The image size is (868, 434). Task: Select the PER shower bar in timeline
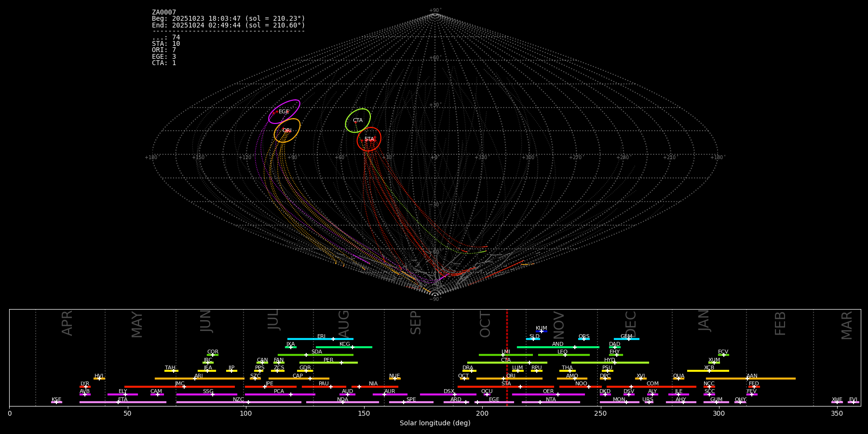click(328, 363)
